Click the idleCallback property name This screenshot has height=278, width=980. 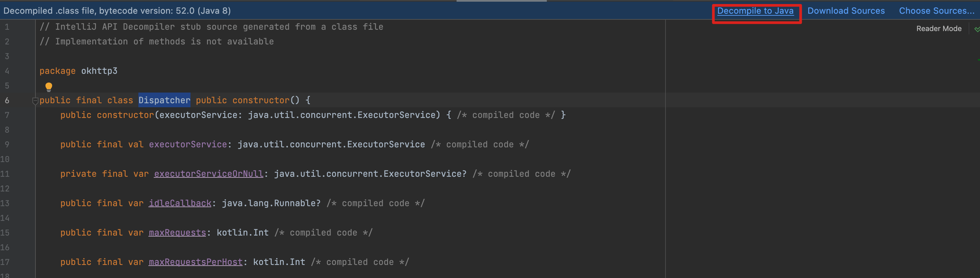tap(180, 203)
